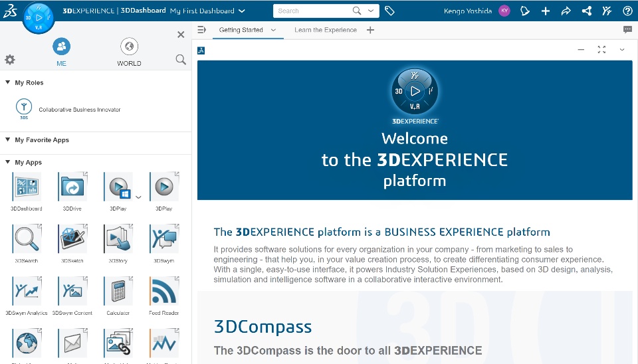
Task: Launch the 3DDrive app
Action: coord(72,187)
